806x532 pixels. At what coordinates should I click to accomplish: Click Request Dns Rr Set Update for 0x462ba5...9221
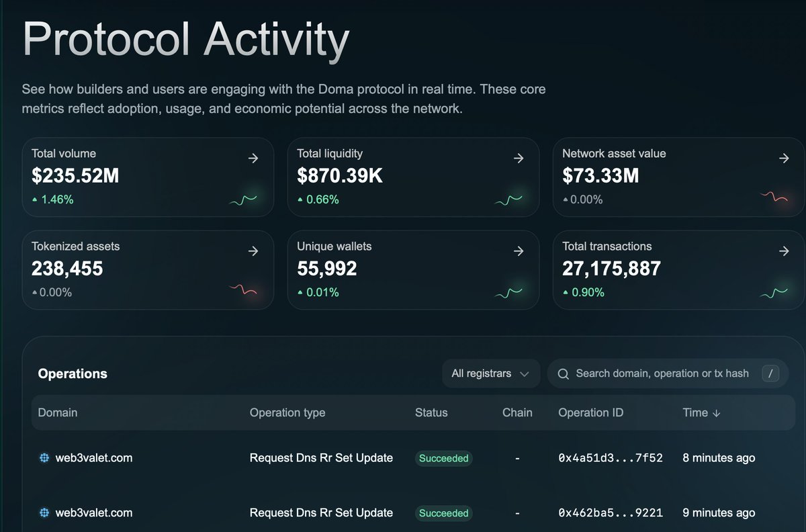pyautogui.click(x=321, y=513)
